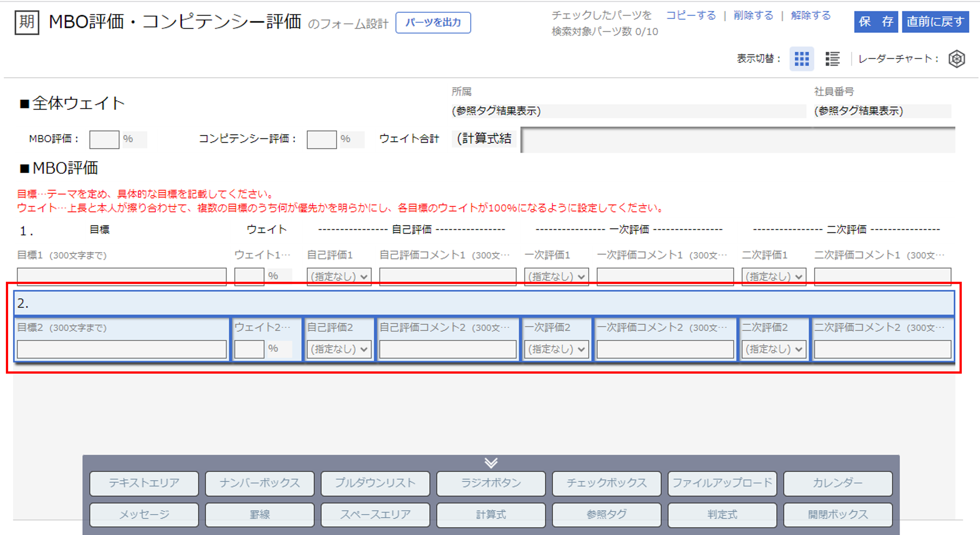
Task: Switch 表示切替 to grid view
Action: point(802,59)
